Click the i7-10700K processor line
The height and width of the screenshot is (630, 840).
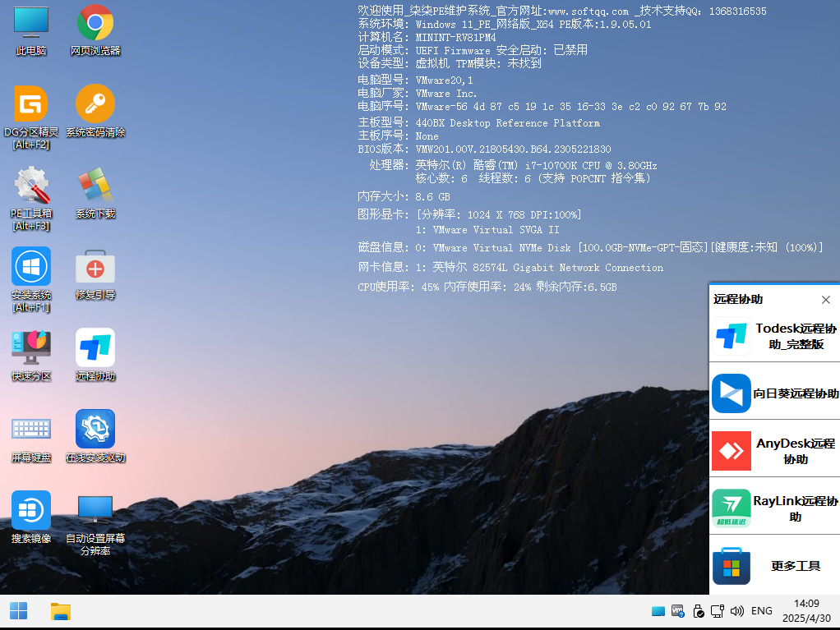pyautogui.click(x=513, y=165)
